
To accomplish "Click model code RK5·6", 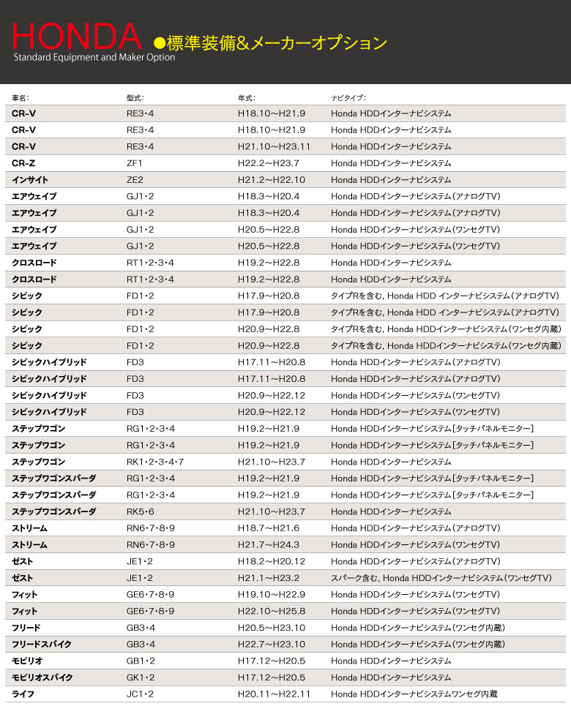I will pos(141,511).
